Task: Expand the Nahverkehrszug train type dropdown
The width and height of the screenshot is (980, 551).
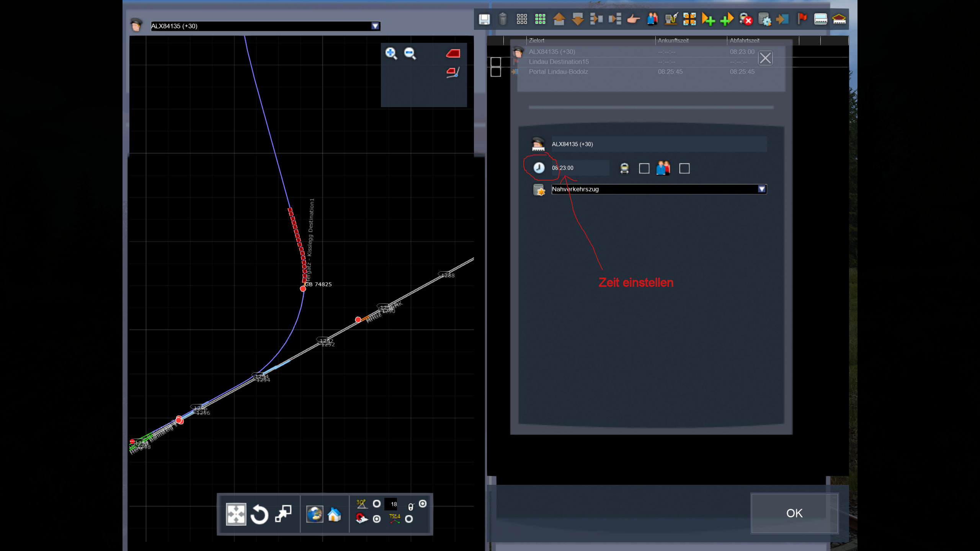Action: [x=761, y=189]
